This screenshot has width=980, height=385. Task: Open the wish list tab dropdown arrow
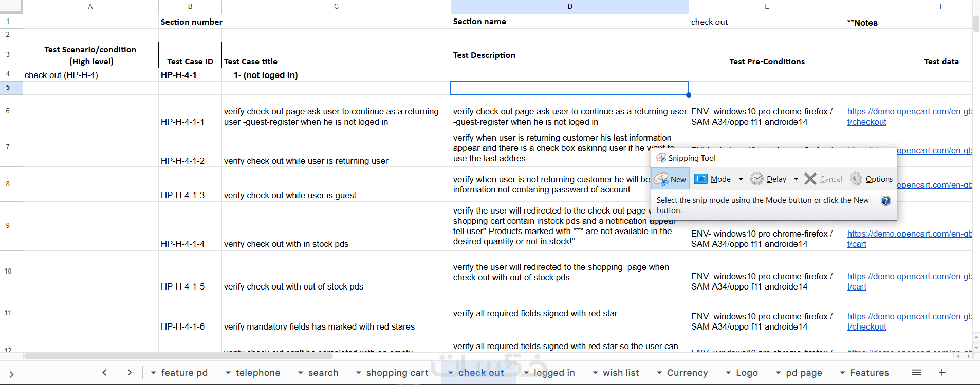coord(595,373)
